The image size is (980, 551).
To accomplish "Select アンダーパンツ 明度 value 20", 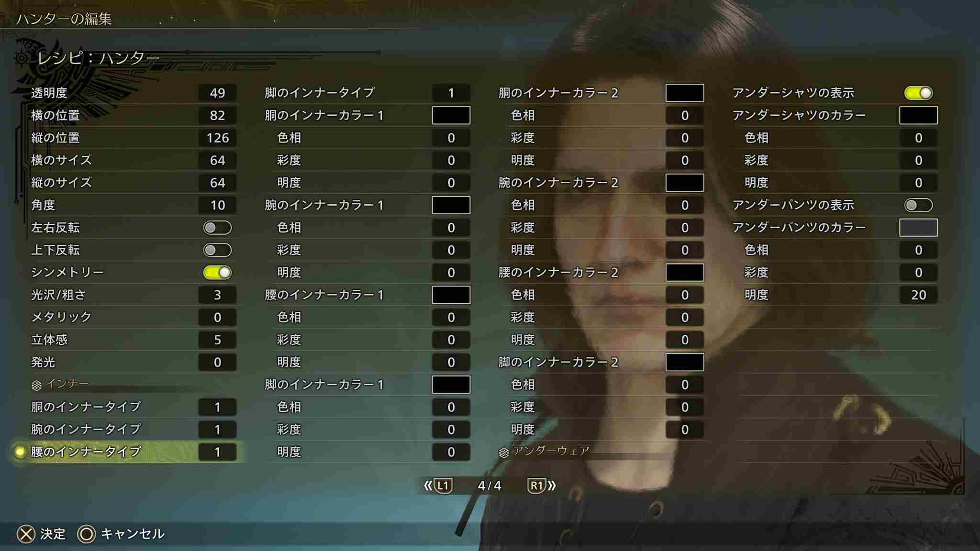I will click(x=918, y=295).
